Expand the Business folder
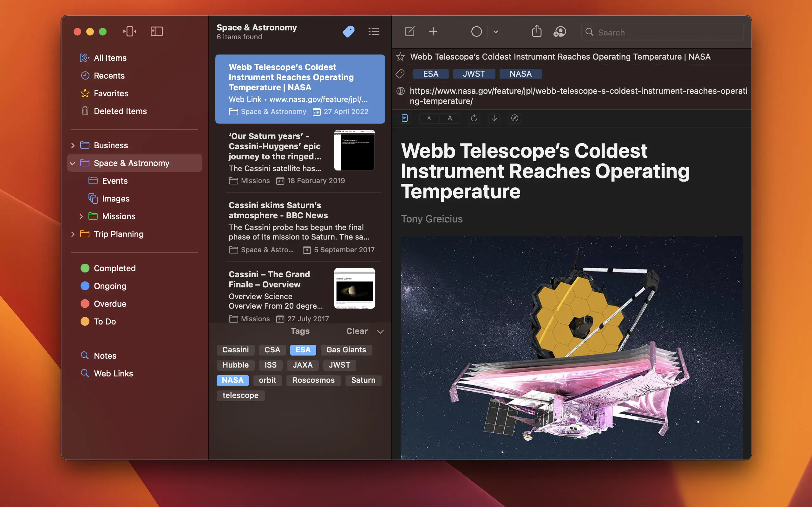812x507 pixels. tap(73, 145)
